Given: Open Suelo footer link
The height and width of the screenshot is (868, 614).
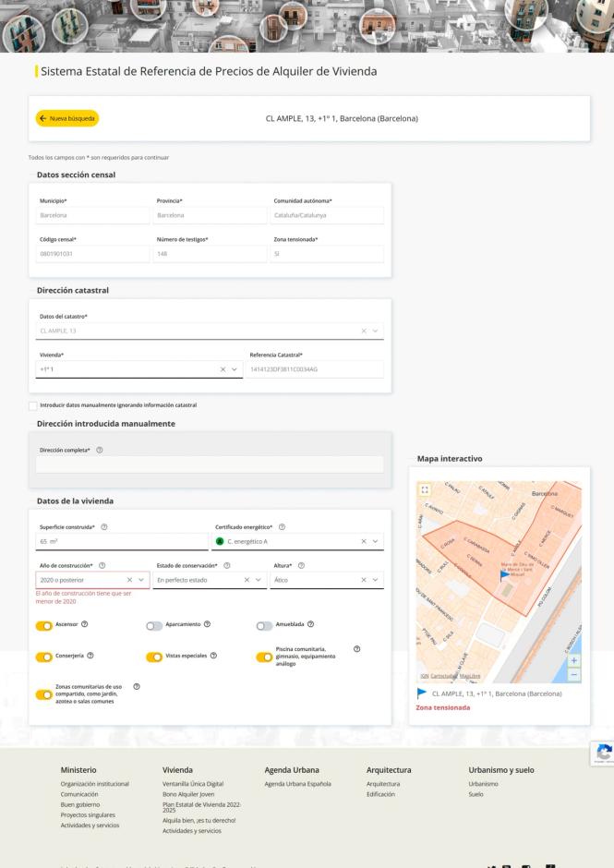Looking at the screenshot, I should [476, 794].
